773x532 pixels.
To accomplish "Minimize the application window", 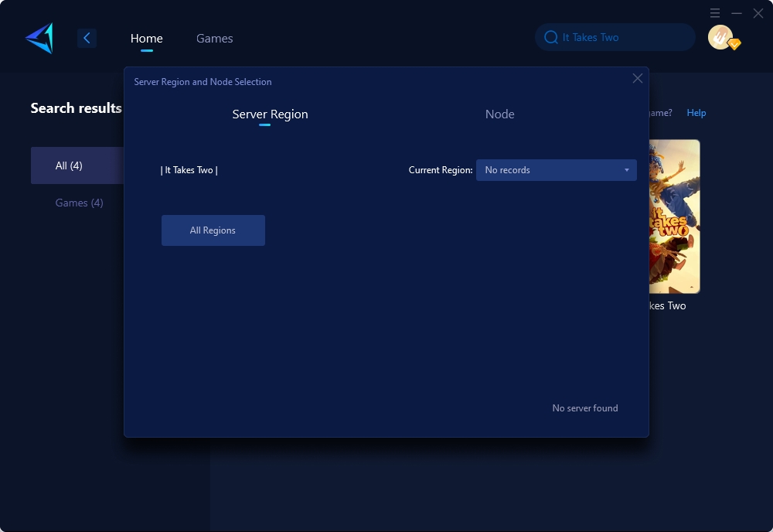I will (737, 13).
